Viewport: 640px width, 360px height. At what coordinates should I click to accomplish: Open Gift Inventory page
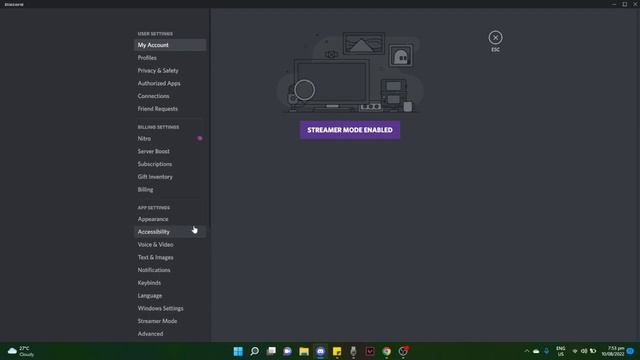pyautogui.click(x=170, y=177)
